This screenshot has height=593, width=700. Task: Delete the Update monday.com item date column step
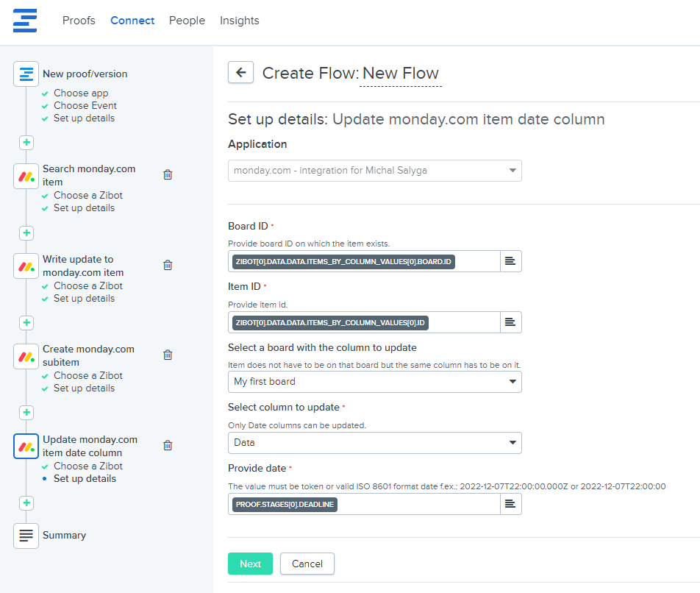pos(168,445)
